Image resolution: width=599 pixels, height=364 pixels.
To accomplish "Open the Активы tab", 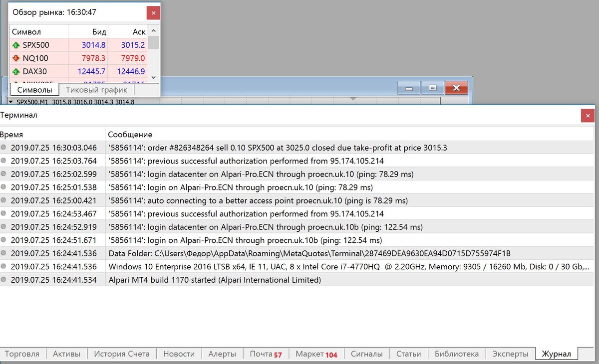I will tap(66, 354).
